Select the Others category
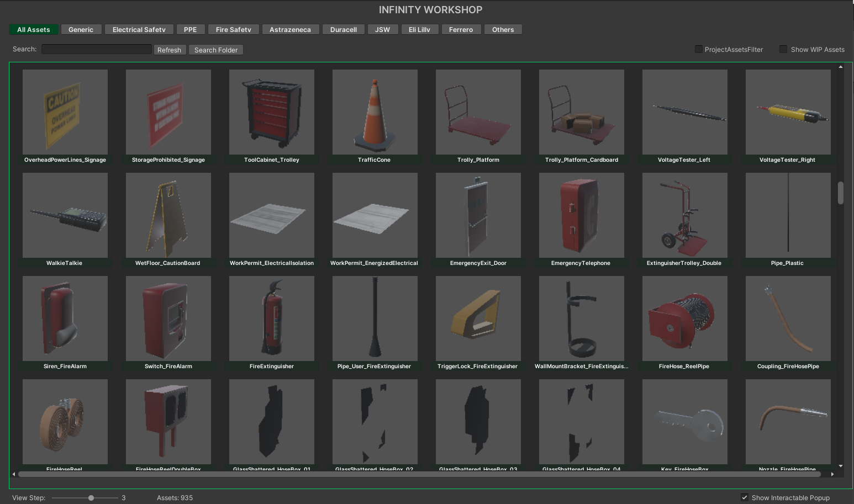 (x=503, y=29)
